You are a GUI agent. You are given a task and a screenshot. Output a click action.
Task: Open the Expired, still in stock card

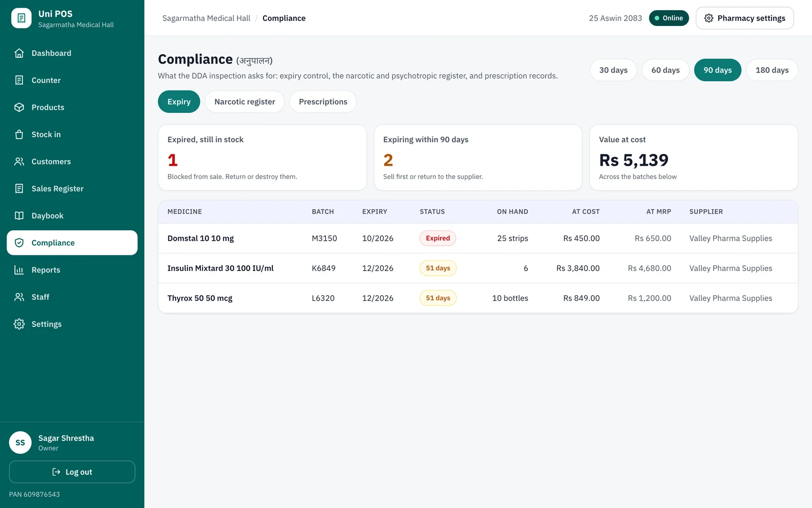[x=262, y=157]
